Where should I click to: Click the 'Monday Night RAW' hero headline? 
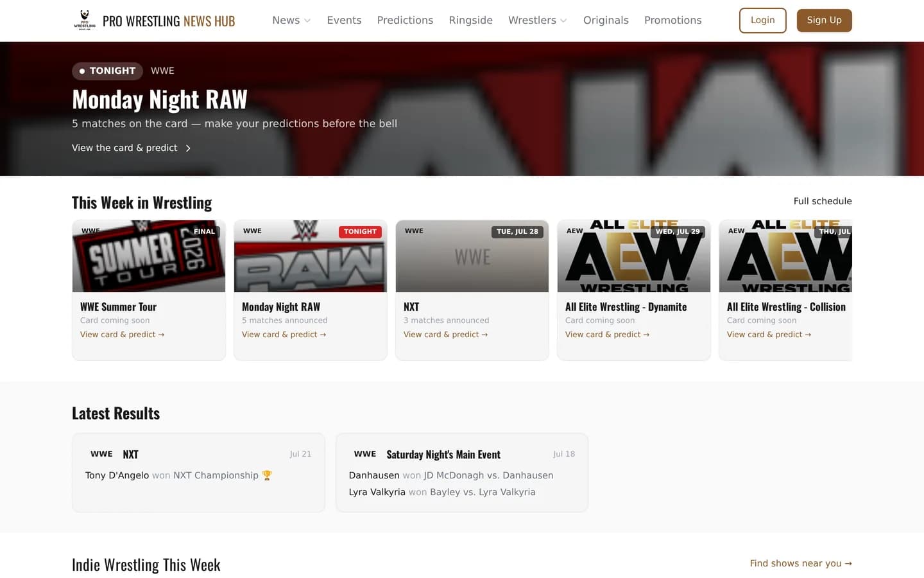click(x=160, y=100)
